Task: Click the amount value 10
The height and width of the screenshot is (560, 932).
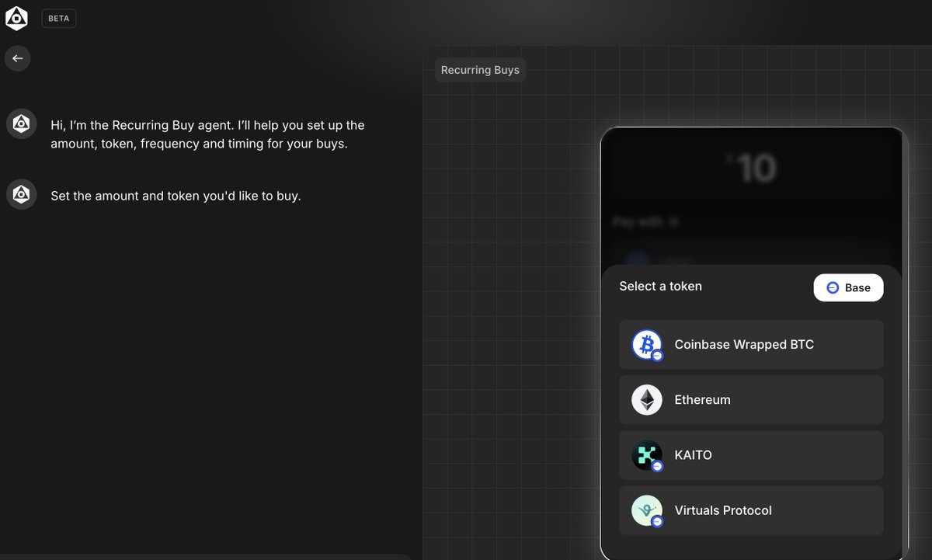Action: pos(755,168)
